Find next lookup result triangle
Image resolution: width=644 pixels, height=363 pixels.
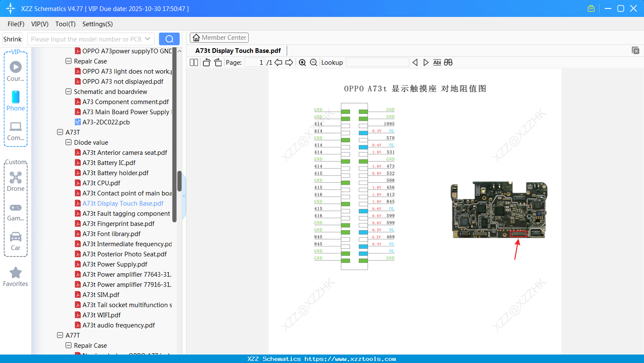tap(426, 62)
